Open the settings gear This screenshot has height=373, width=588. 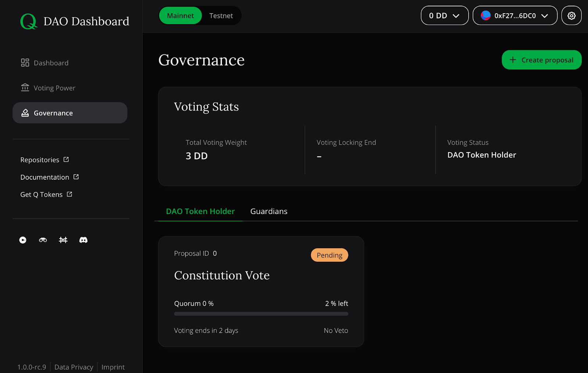point(571,15)
